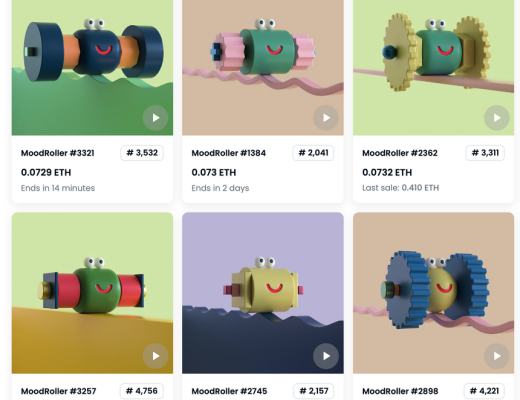The width and height of the screenshot is (520, 400).
Task: Play the MoodRoller #1384 animation
Action: point(326,118)
